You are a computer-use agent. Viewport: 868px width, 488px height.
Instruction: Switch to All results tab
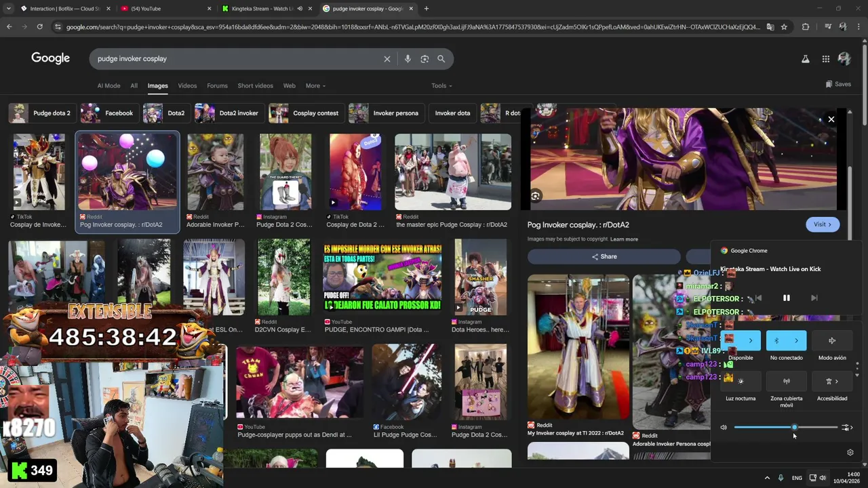click(x=134, y=86)
